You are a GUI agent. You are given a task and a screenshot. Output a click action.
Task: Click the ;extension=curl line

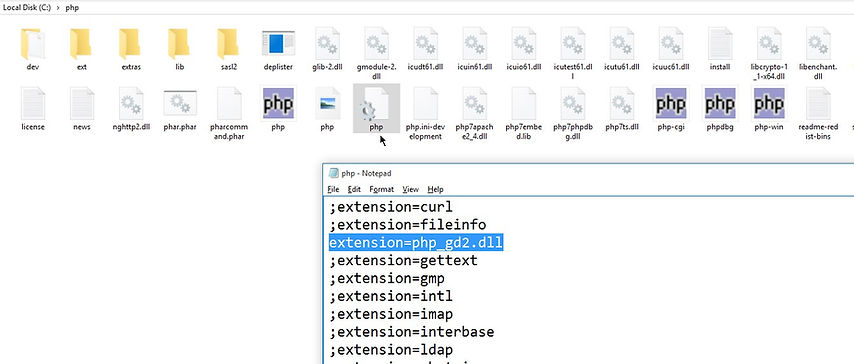click(x=391, y=207)
